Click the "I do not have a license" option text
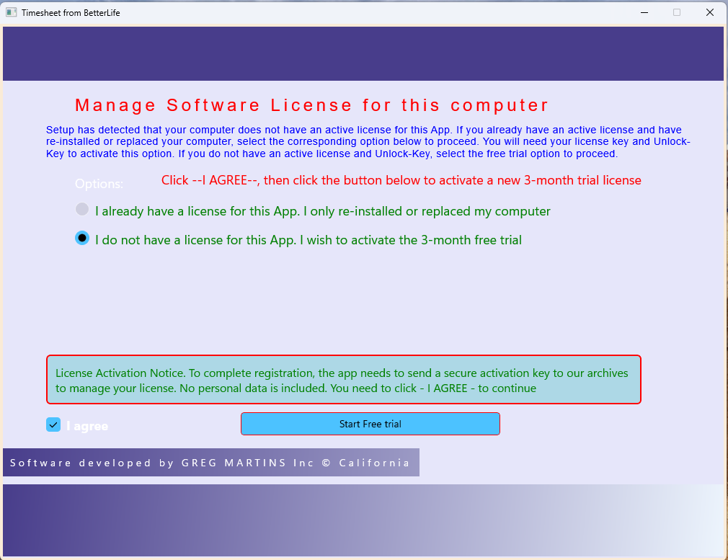The height and width of the screenshot is (560, 728). (308, 240)
